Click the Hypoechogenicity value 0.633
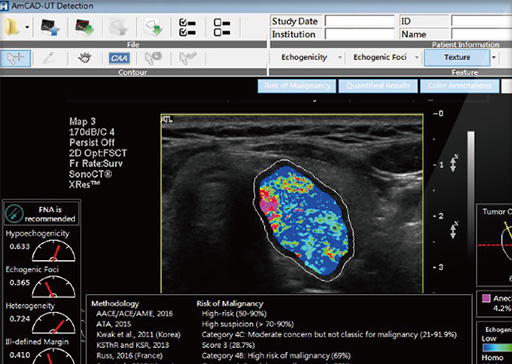Screen dimensions: 512x364 coord(20,247)
